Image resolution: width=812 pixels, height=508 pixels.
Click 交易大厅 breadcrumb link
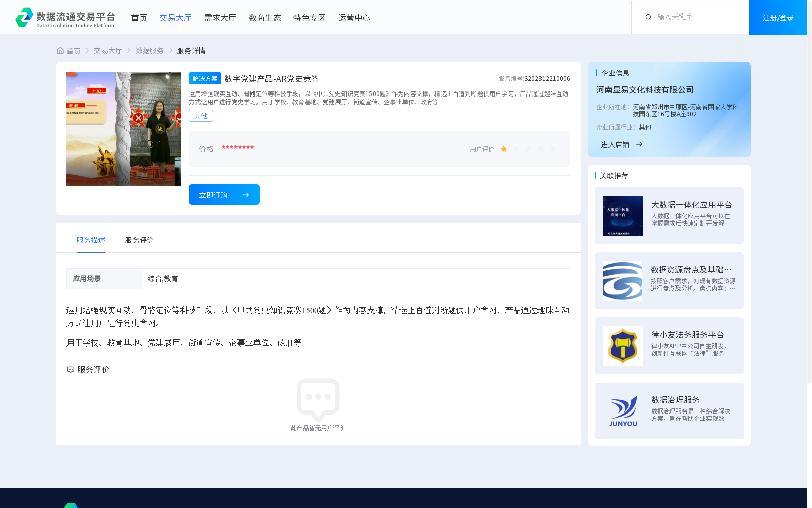click(x=108, y=51)
